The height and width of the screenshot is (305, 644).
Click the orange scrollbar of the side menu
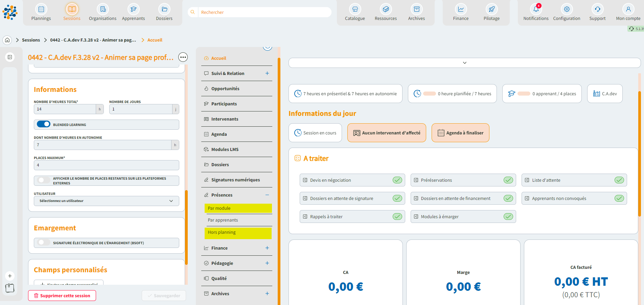pos(279,169)
